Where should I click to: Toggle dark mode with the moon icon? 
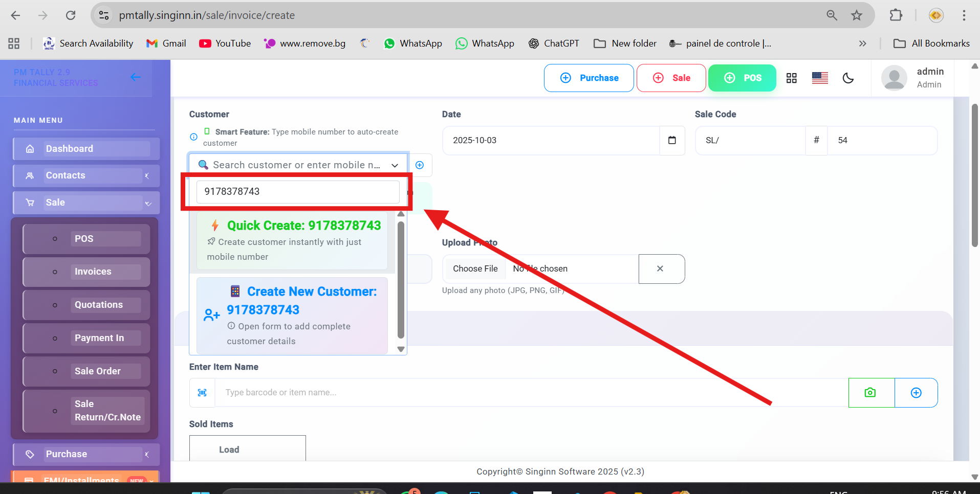[848, 78]
